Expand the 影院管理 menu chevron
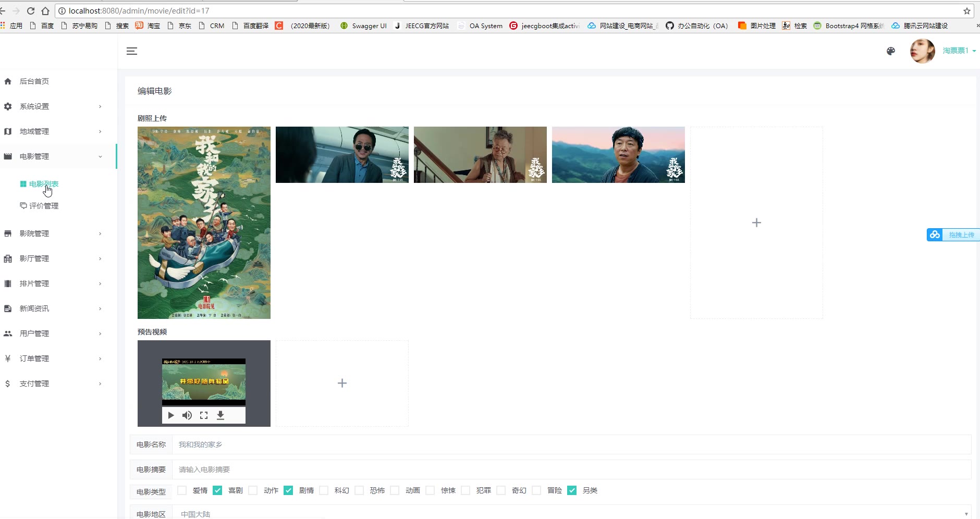980x519 pixels. (x=100, y=233)
